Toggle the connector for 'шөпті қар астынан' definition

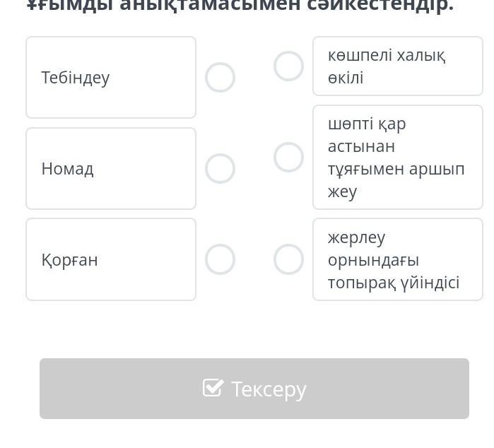pyautogui.click(x=288, y=157)
